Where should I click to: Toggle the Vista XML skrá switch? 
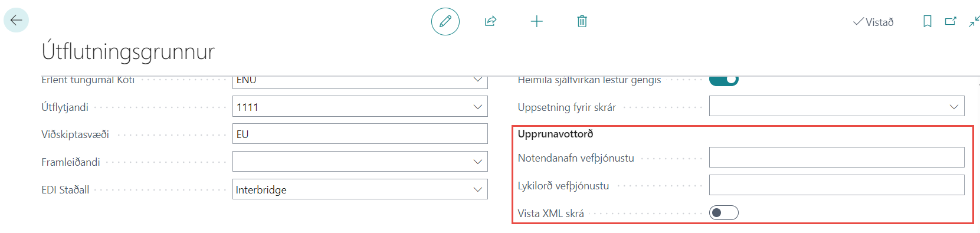click(723, 213)
